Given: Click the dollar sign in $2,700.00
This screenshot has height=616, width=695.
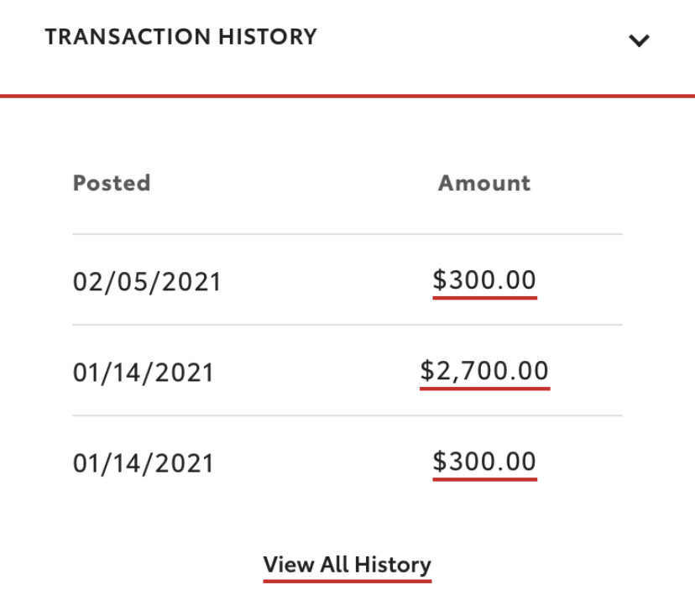Looking at the screenshot, I should click(x=427, y=370).
